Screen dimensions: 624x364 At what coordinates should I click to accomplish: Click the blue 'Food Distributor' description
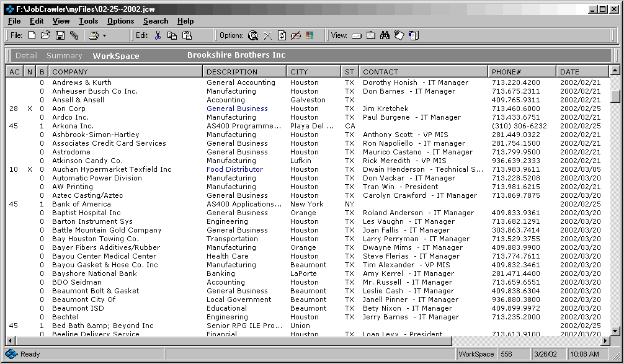click(x=235, y=169)
